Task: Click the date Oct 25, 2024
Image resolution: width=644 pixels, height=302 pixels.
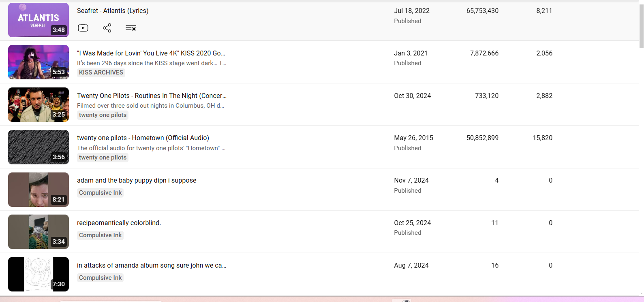Action: click(x=412, y=223)
